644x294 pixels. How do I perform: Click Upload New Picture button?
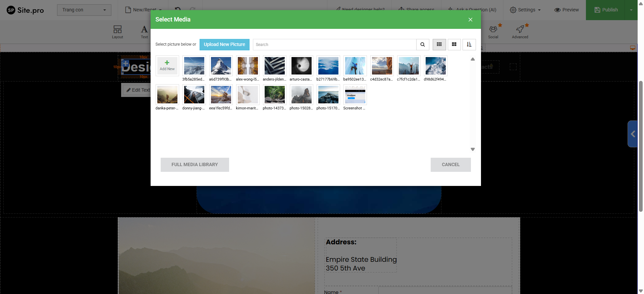point(224,45)
